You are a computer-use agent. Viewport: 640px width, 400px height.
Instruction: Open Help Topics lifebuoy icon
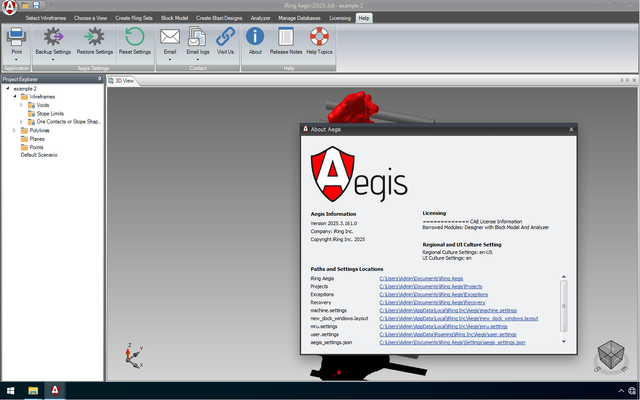pyautogui.click(x=319, y=36)
